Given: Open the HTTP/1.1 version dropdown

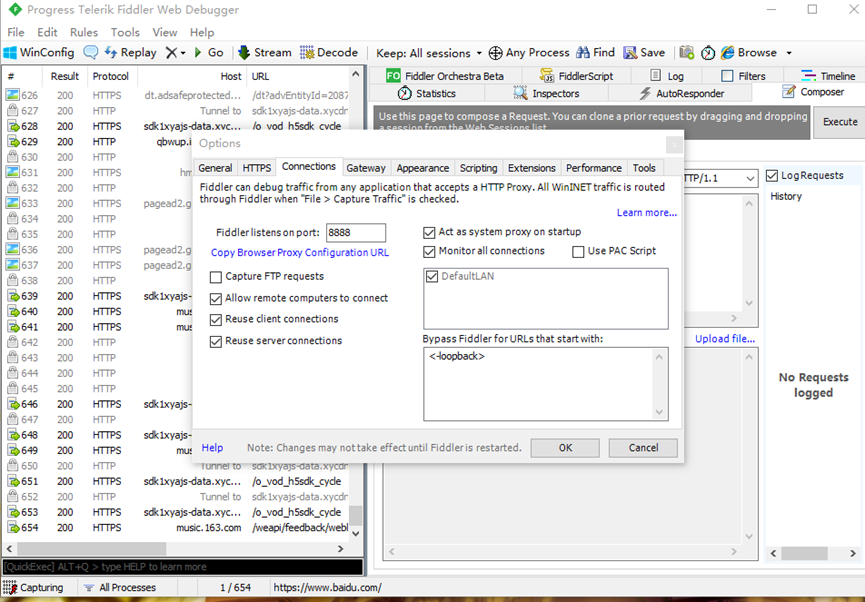Looking at the screenshot, I should point(750,178).
